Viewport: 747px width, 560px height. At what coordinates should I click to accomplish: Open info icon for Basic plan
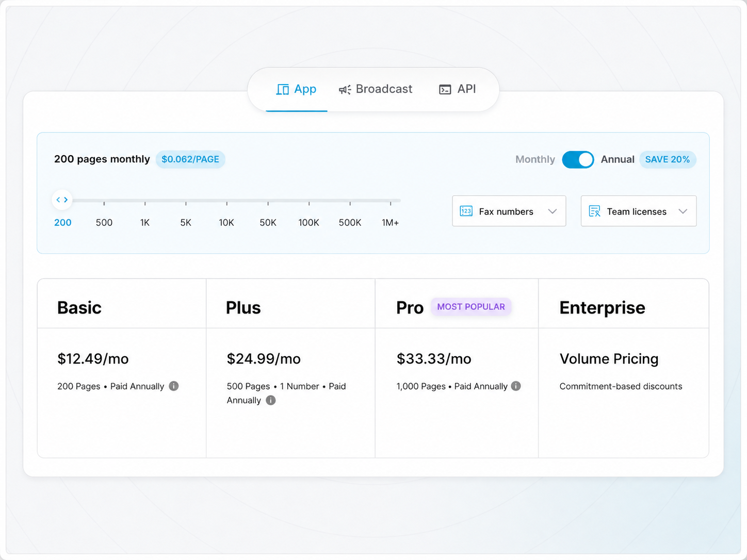coord(174,386)
